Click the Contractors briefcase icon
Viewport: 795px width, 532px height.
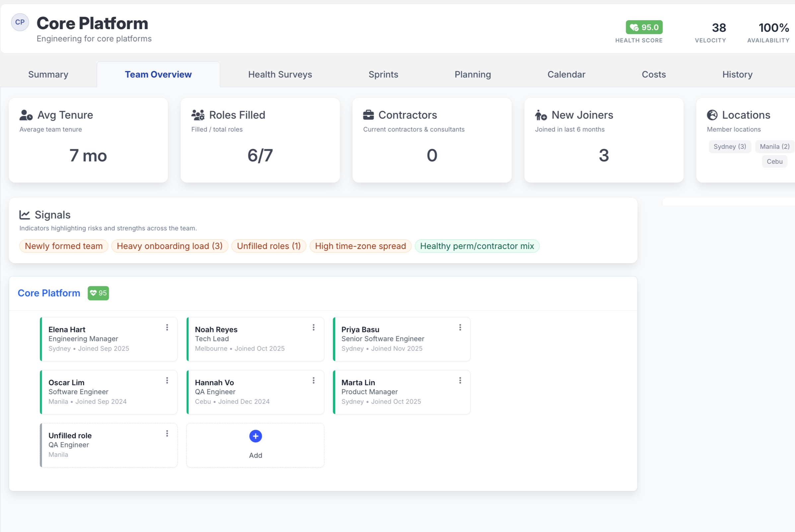pyautogui.click(x=368, y=115)
